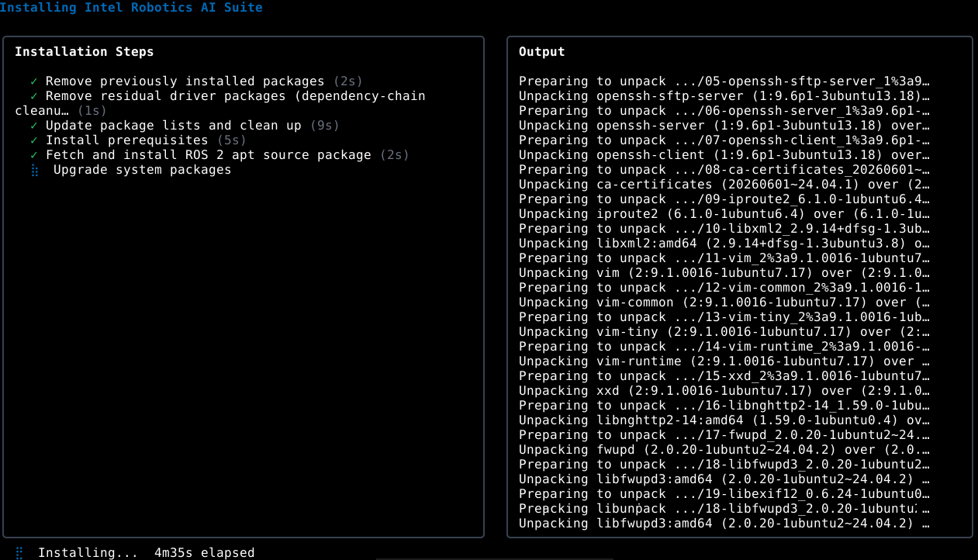Viewport: 978px width, 560px height.
Task: Click line Preparing to unpack 09-iproute2
Action: (x=724, y=199)
